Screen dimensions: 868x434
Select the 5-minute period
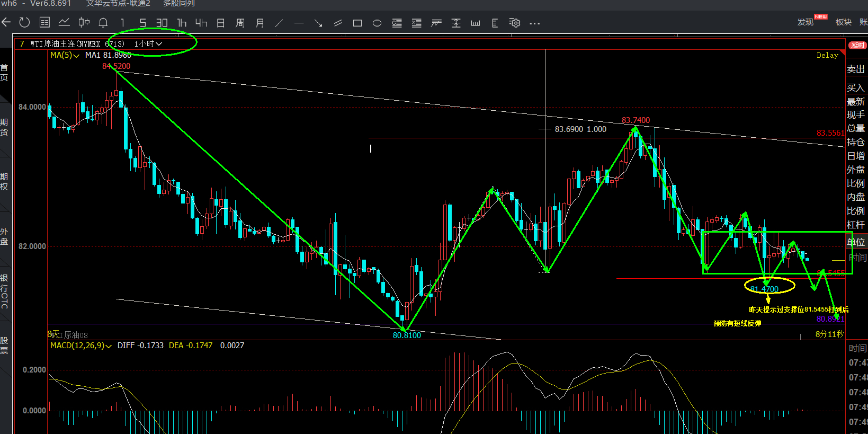tap(142, 23)
